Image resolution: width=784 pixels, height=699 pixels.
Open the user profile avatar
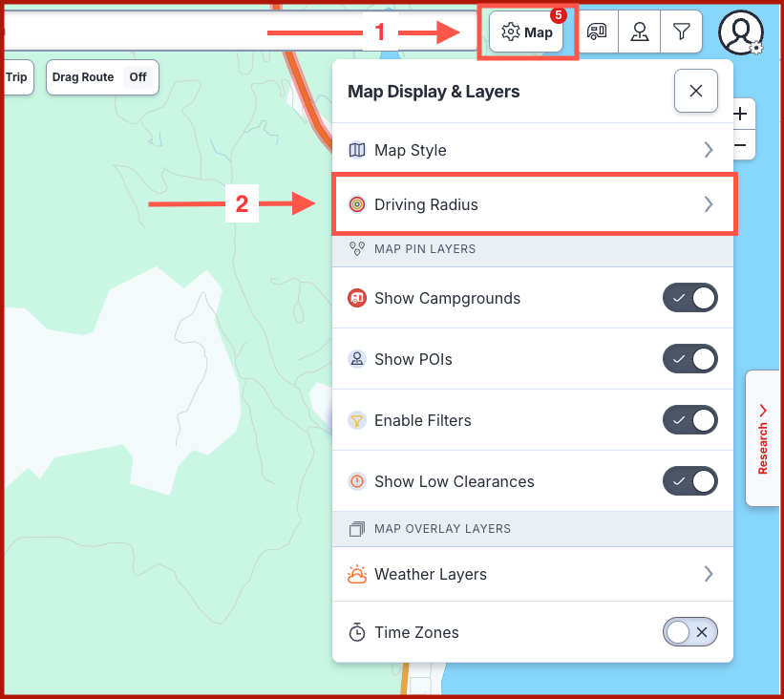[x=741, y=32]
